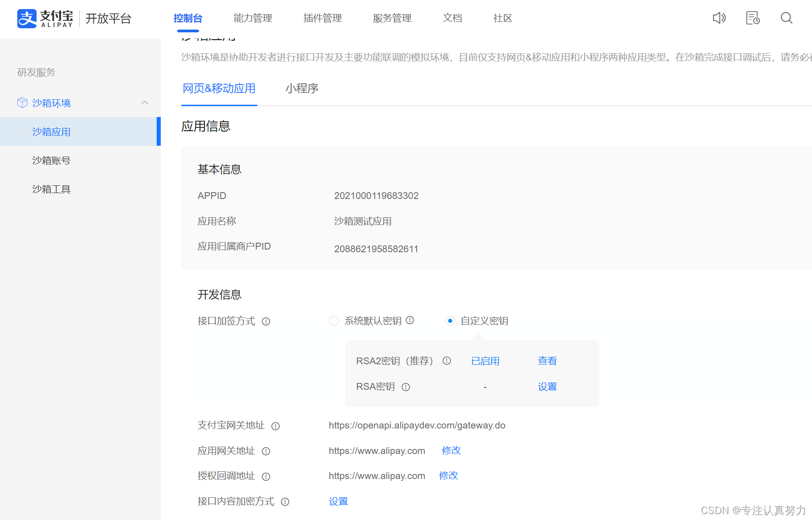Click info icon next to 接口内容加密方式
This screenshot has width=812, height=520.
(x=285, y=502)
